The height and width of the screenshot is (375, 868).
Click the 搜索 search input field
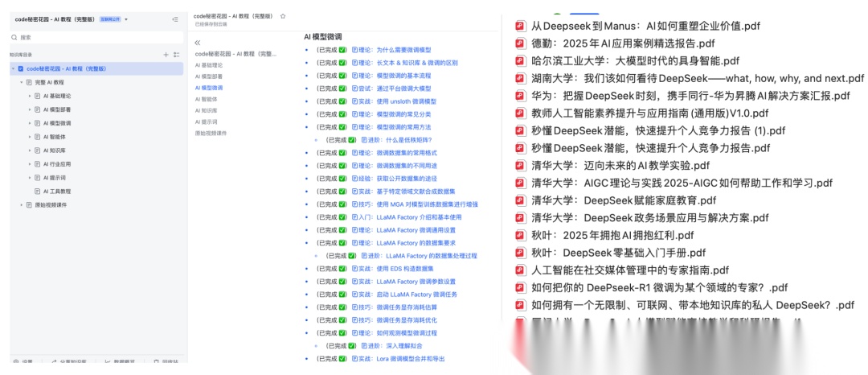point(97,37)
